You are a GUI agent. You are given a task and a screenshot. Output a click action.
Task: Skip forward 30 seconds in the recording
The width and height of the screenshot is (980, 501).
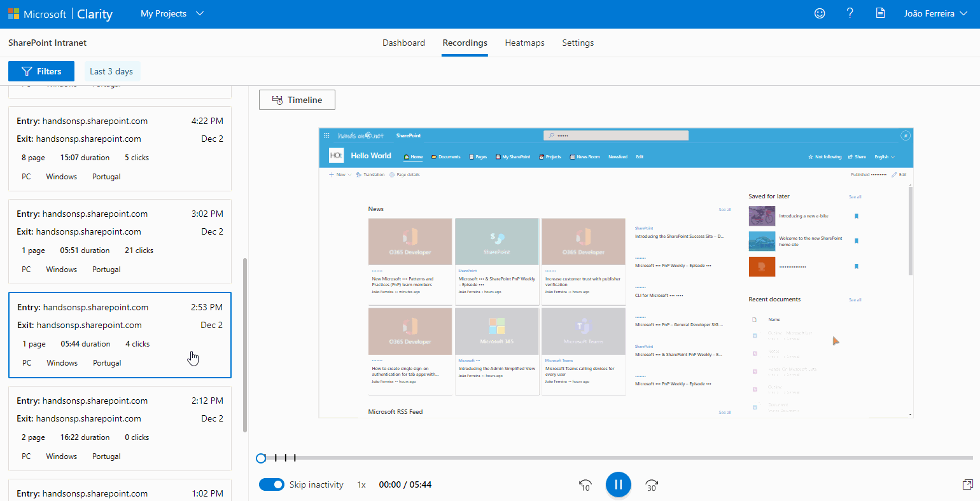coord(652,485)
